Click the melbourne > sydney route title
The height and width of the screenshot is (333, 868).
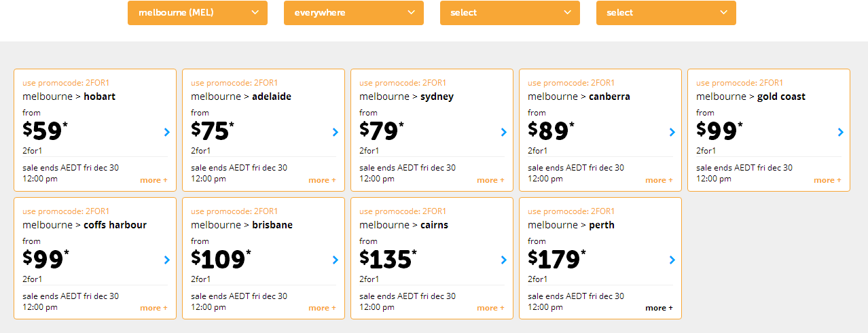point(406,97)
